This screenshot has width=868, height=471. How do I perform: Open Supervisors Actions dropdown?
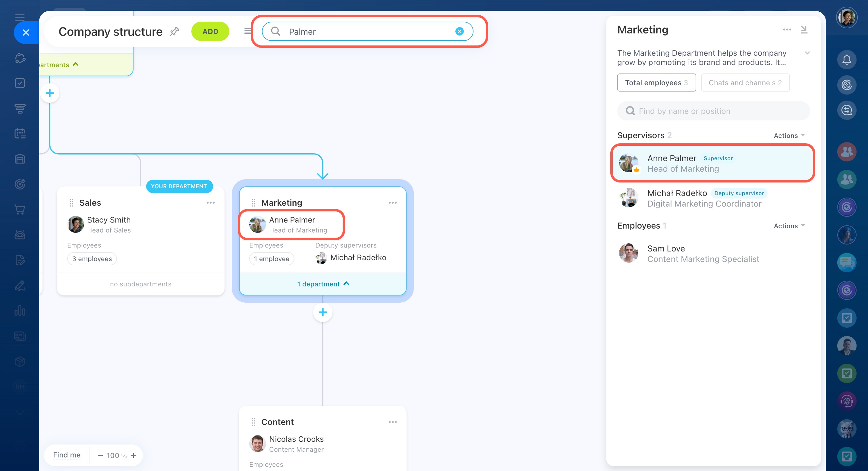tap(789, 135)
